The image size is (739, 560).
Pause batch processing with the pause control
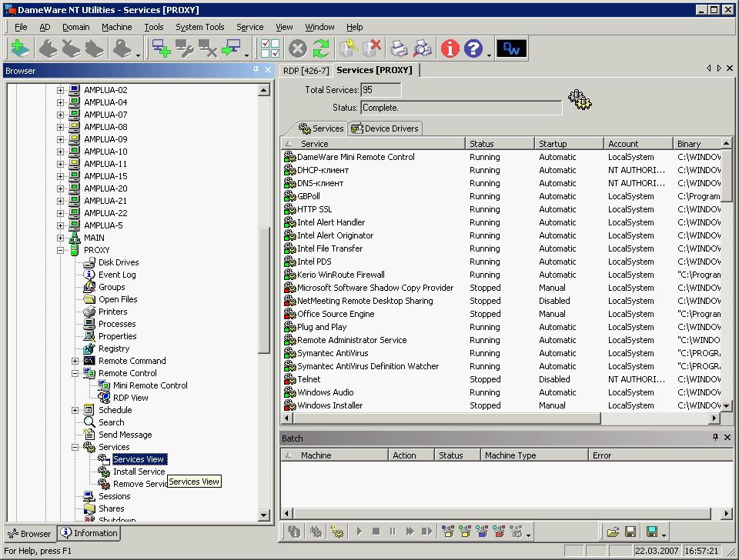pos(393,531)
